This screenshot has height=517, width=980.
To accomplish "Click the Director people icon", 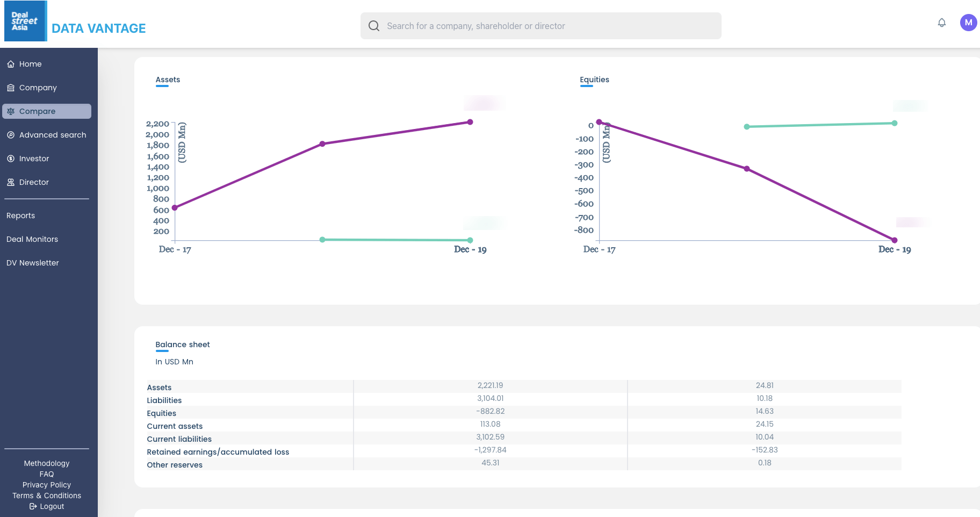I will click(x=11, y=182).
